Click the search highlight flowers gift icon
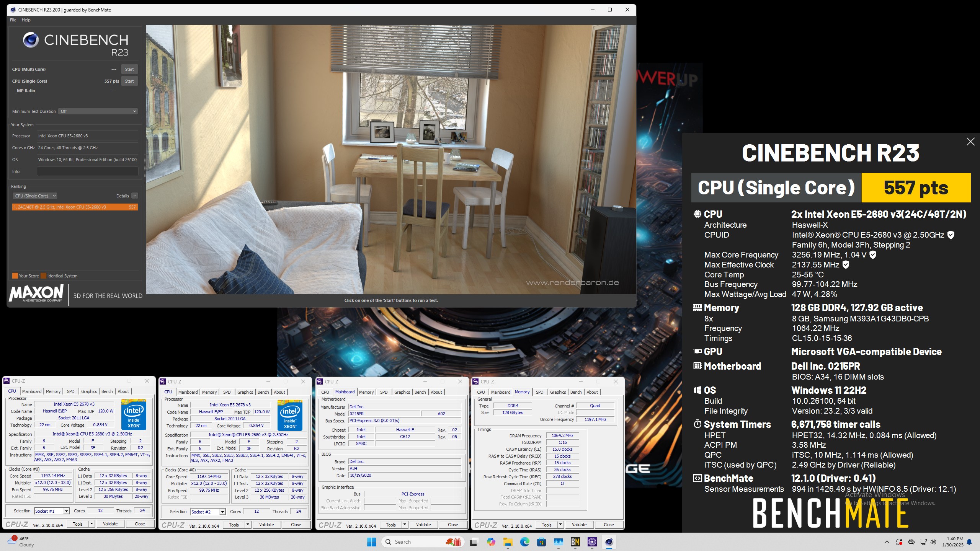The width and height of the screenshot is (980, 551). coord(453,542)
